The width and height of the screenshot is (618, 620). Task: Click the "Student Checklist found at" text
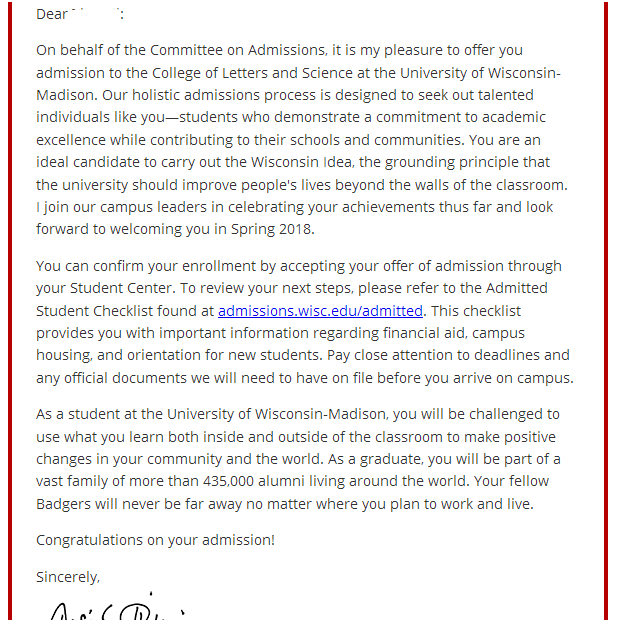click(125, 311)
